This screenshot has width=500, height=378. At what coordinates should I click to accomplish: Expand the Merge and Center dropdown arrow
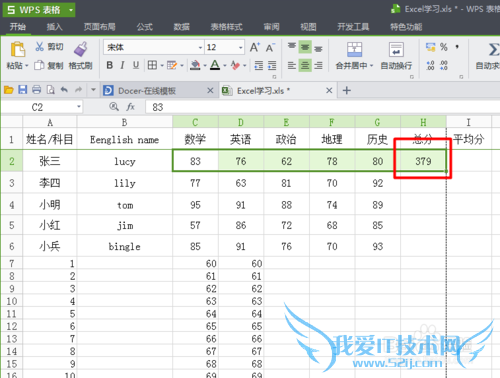[x=371, y=65]
